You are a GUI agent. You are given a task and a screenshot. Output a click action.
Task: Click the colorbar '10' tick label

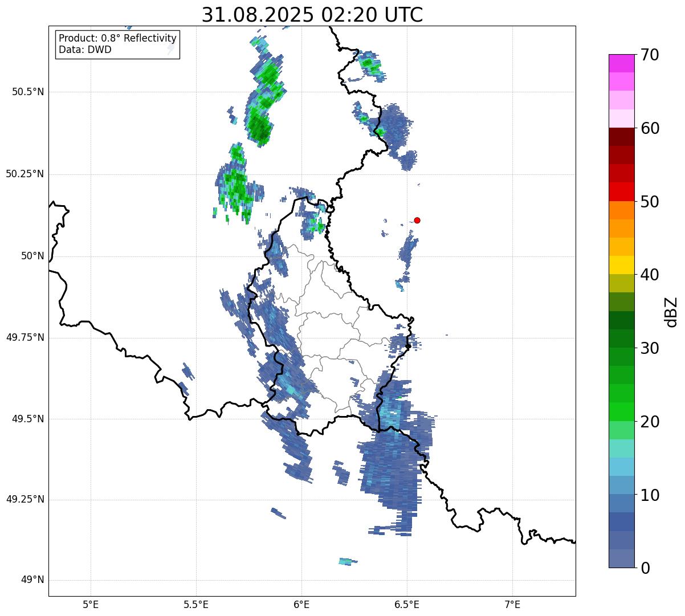[x=650, y=495]
